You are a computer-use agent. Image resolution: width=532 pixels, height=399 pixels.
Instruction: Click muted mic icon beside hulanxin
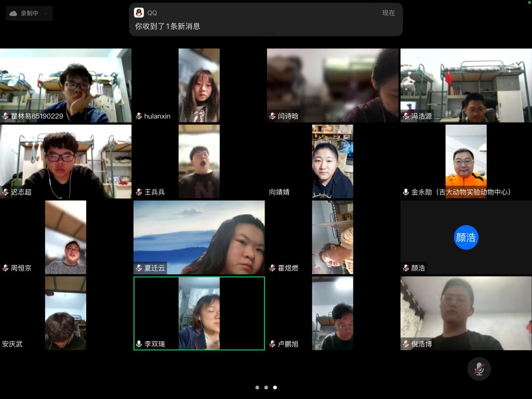[139, 116]
